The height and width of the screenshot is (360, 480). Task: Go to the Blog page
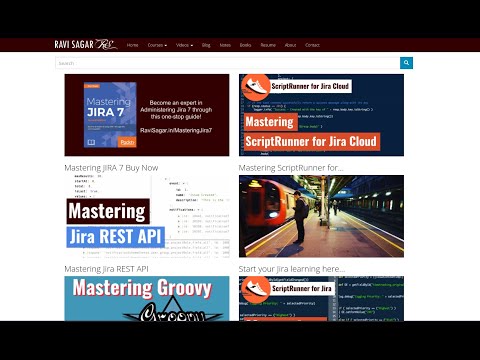tap(206, 45)
